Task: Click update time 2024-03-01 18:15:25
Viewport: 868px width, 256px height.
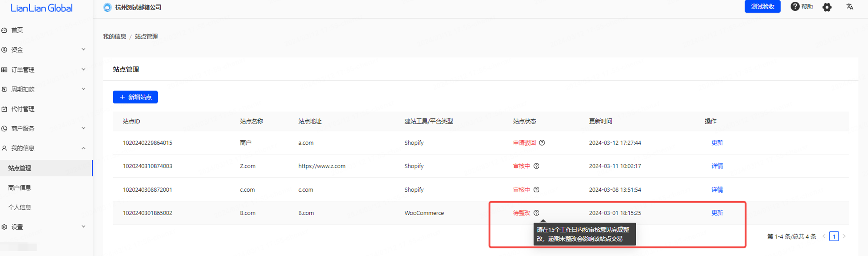Action: (615, 213)
